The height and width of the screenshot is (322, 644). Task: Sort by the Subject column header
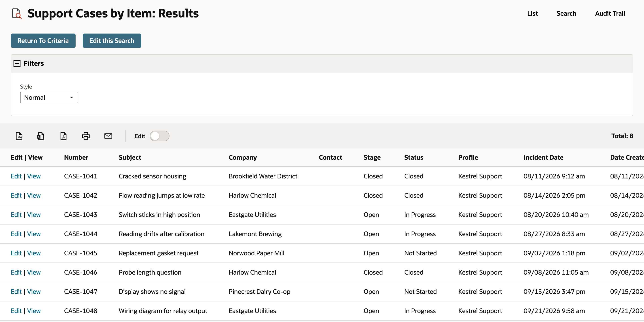[130, 157]
